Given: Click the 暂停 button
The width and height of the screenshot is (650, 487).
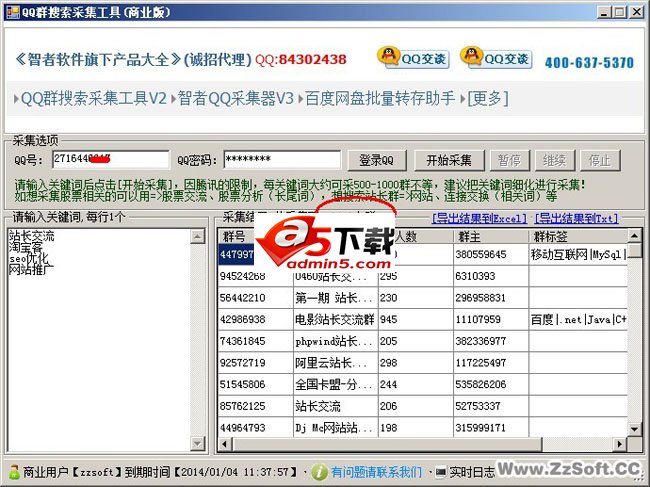Looking at the screenshot, I should tap(510, 160).
